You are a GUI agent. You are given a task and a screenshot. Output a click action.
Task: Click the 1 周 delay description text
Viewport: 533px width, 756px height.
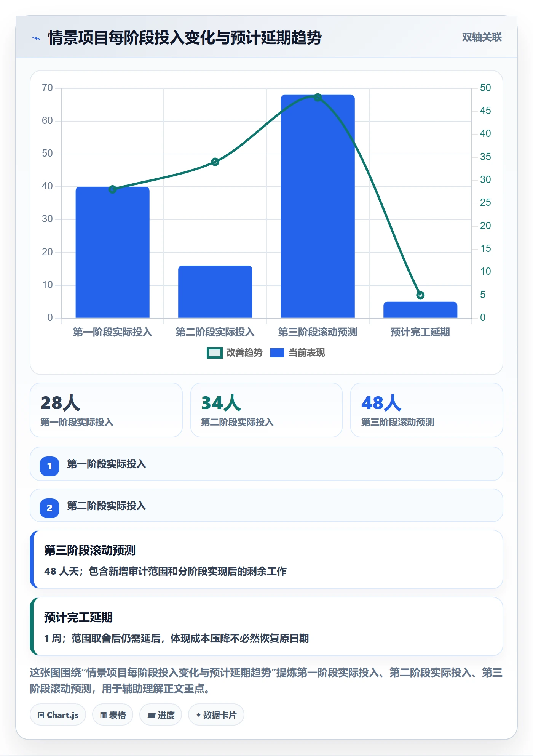[176, 639]
